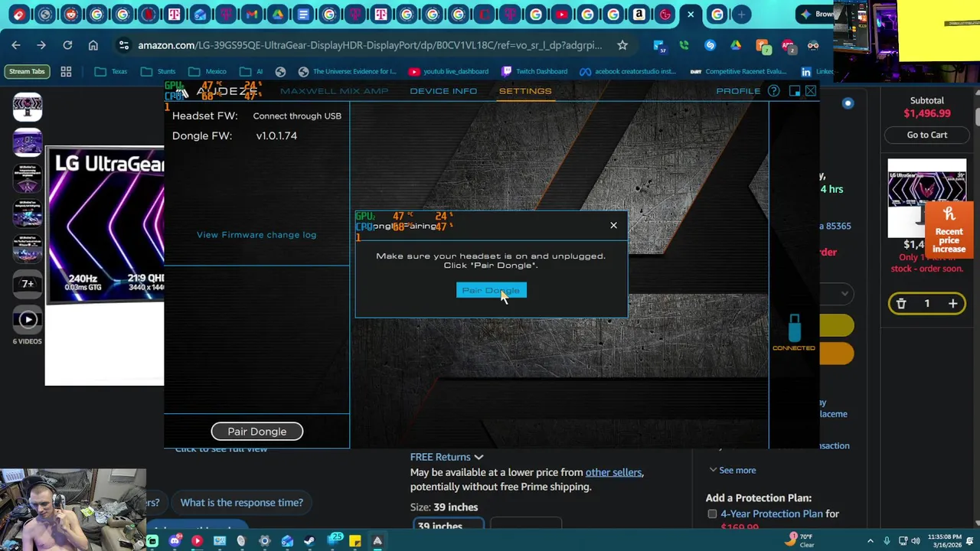
Task: Switch to the Amazon 'a' logo tab
Action: click(639, 14)
